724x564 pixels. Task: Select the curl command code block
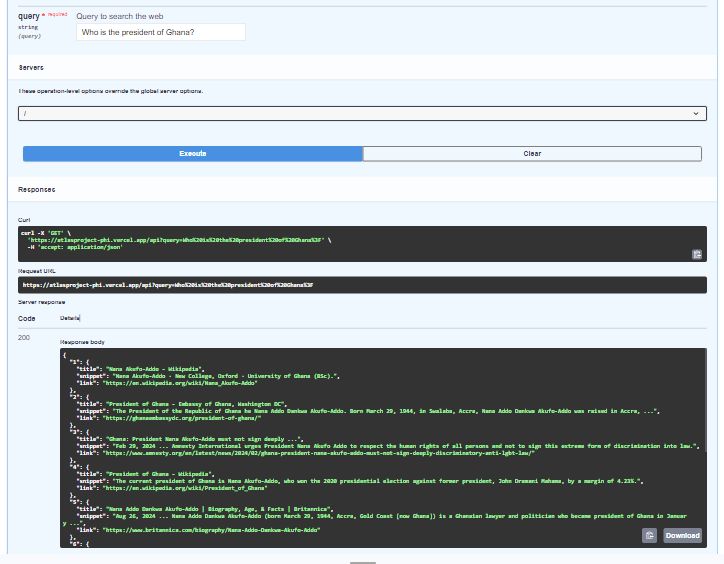(362, 244)
